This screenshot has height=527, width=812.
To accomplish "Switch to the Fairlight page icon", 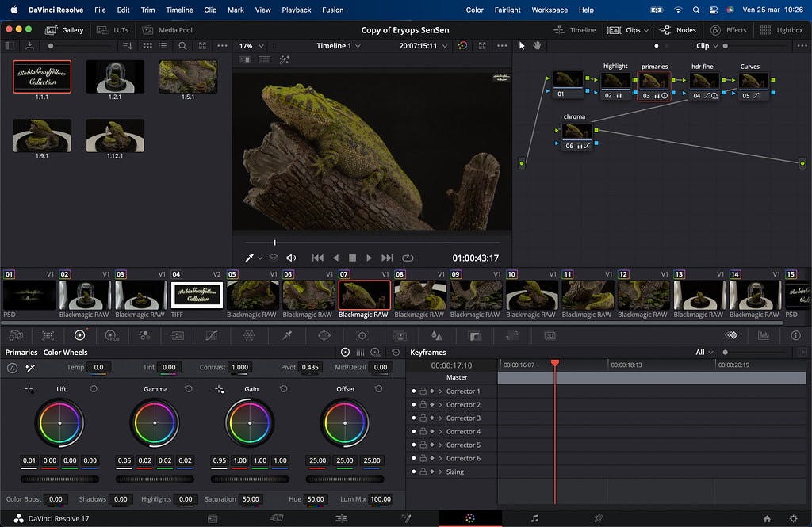I will (534, 518).
